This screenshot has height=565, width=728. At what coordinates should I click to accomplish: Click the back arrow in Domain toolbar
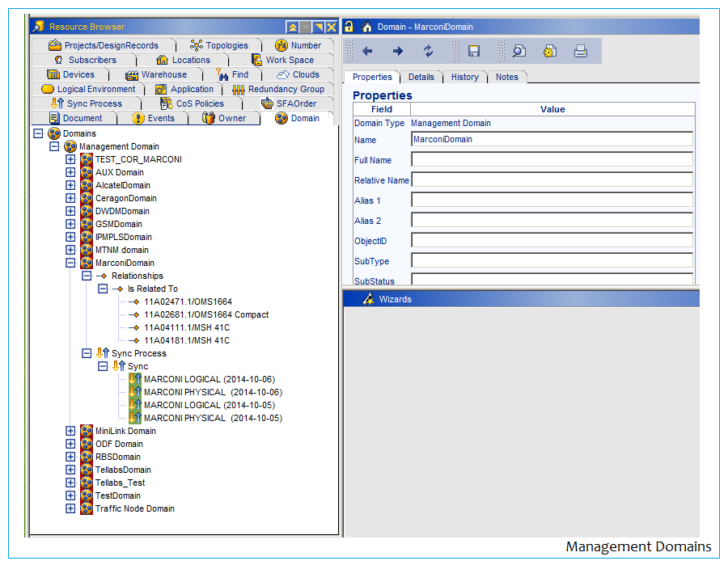pyautogui.click(x=367, y=51)
